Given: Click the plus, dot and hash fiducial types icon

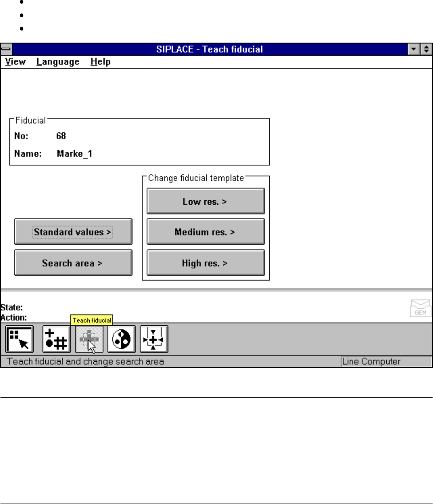Looking at the screenshot, I should click(57, 339).
